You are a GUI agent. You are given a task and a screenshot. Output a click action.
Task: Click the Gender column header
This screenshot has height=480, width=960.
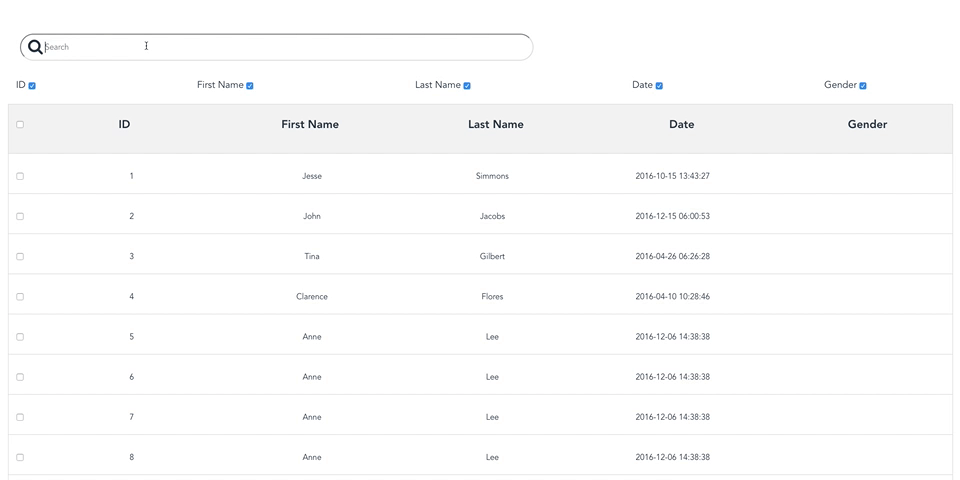pos(867,125)
